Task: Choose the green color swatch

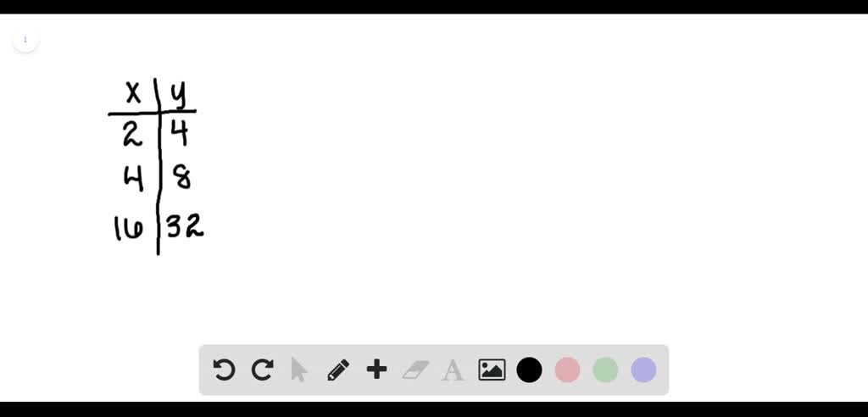Action: point(605,370)
